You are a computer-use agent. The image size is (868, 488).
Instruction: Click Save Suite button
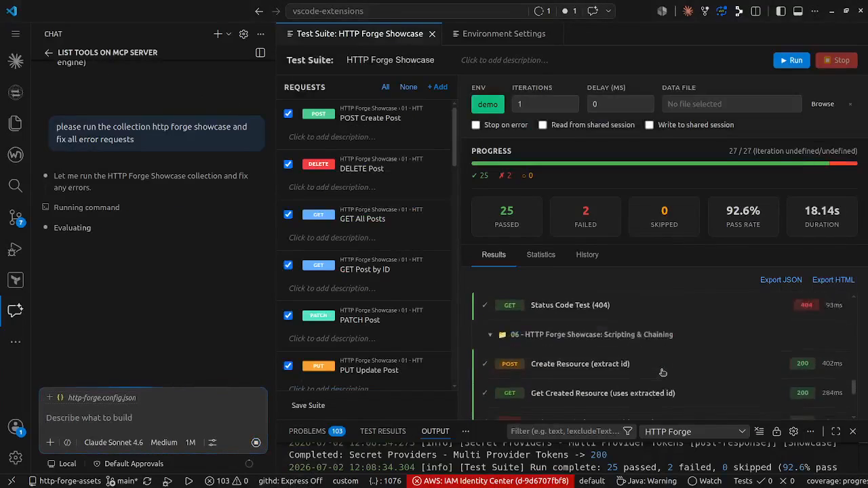(308, 405)
